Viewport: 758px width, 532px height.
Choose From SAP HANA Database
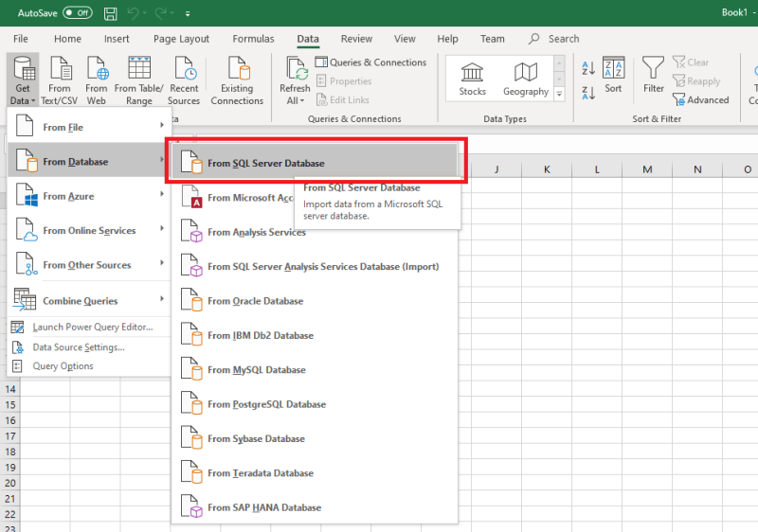click(x=315, y=507)
